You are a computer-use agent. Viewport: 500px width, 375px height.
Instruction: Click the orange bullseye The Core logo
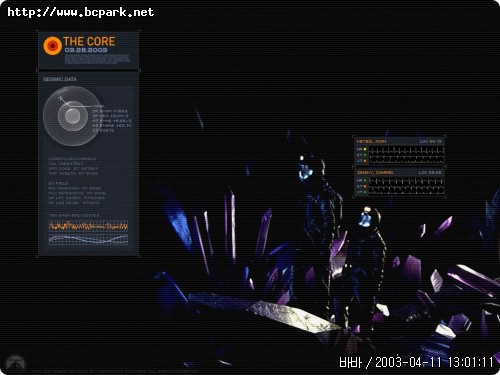click(x=52, y=45)
